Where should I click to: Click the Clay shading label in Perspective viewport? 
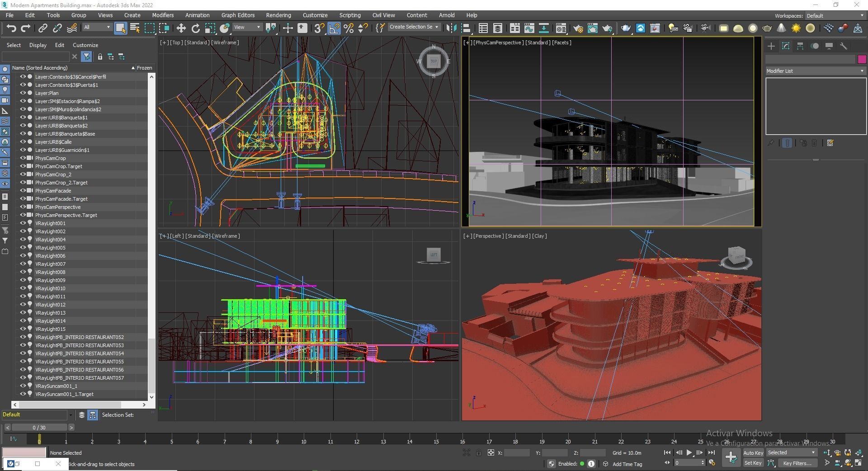coord(539,236)
